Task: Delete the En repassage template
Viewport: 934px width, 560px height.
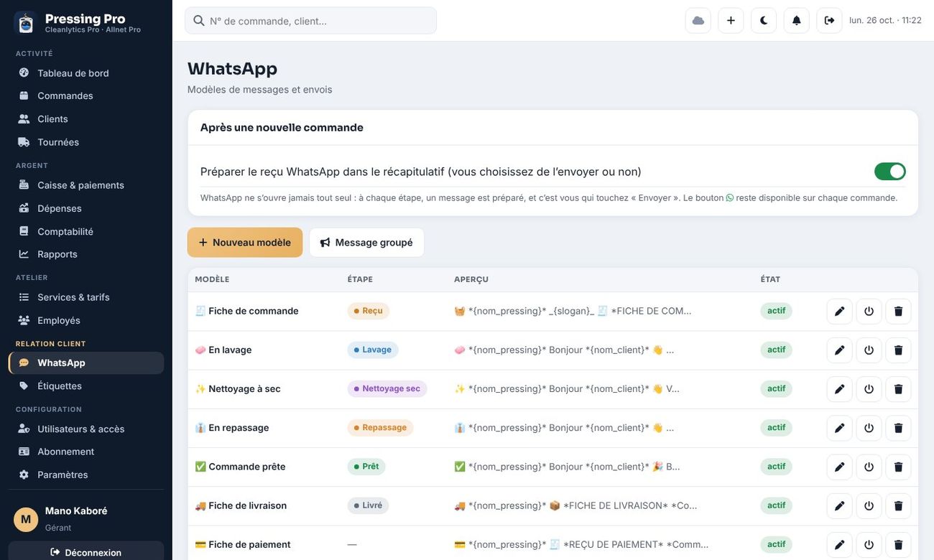Action: click(898, 428)
